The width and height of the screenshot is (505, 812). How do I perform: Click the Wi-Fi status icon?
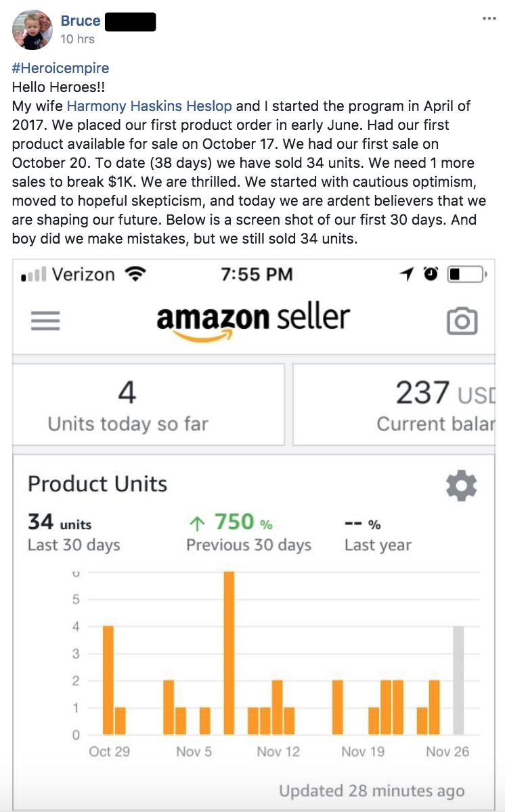click(x=136, y=274)
